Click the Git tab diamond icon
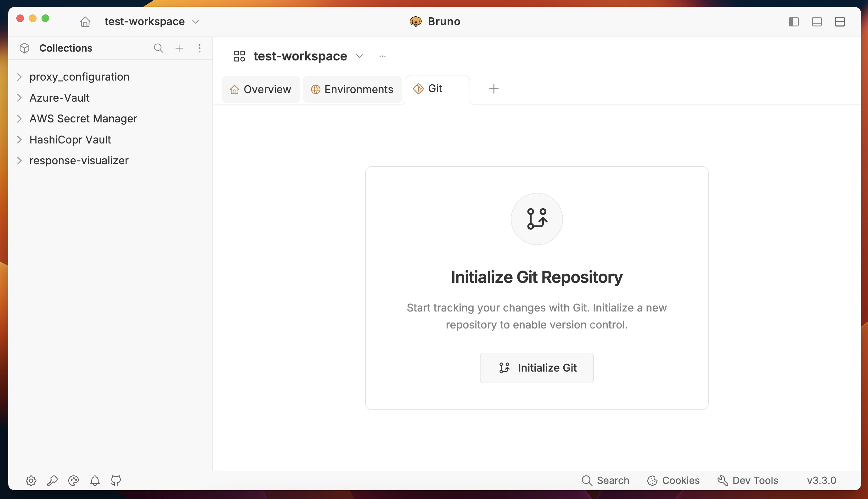Viewport: 868px width, 499px height. [x=418, y=88]
